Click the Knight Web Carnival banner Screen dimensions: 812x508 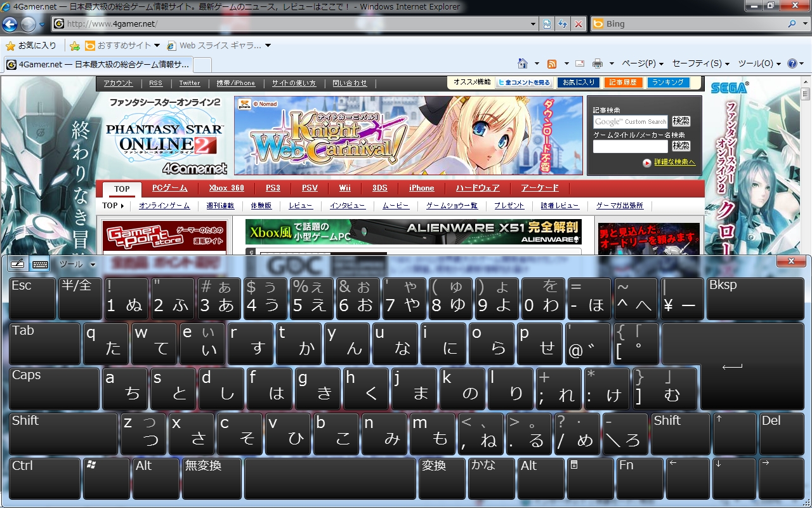[x=408, y=135]
